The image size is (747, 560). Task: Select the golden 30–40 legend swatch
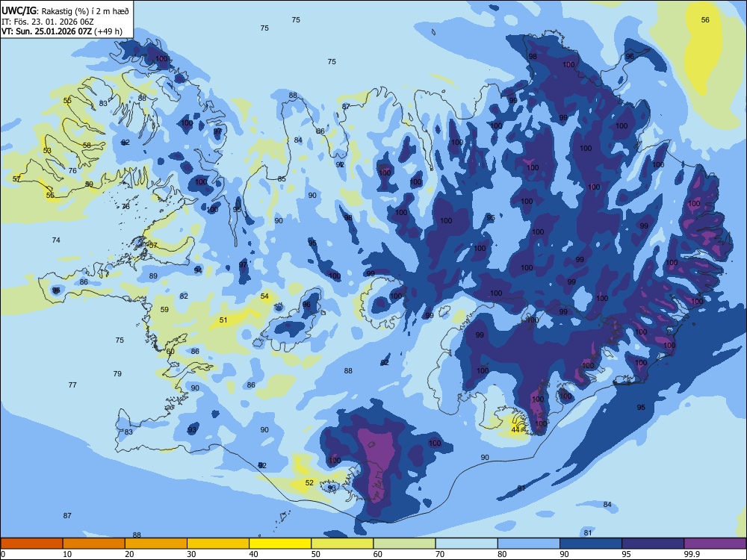(218, 544)
